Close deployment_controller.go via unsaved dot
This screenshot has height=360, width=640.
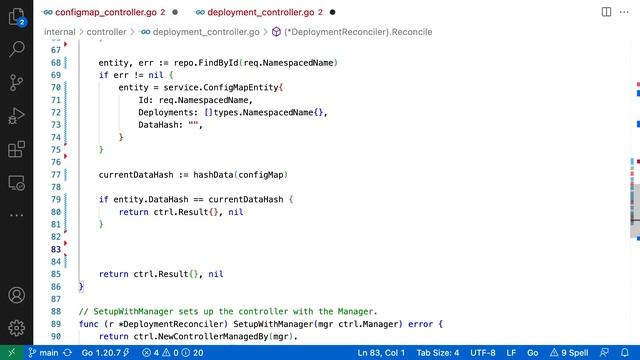pyautogui.click(x=332, y=12)
